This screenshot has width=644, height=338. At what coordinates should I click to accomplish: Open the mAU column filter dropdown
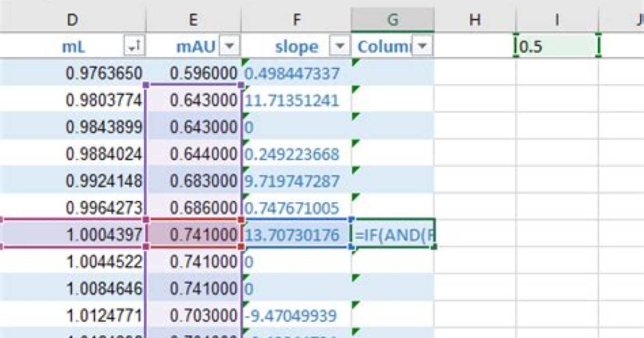click(x=230, y=46)
